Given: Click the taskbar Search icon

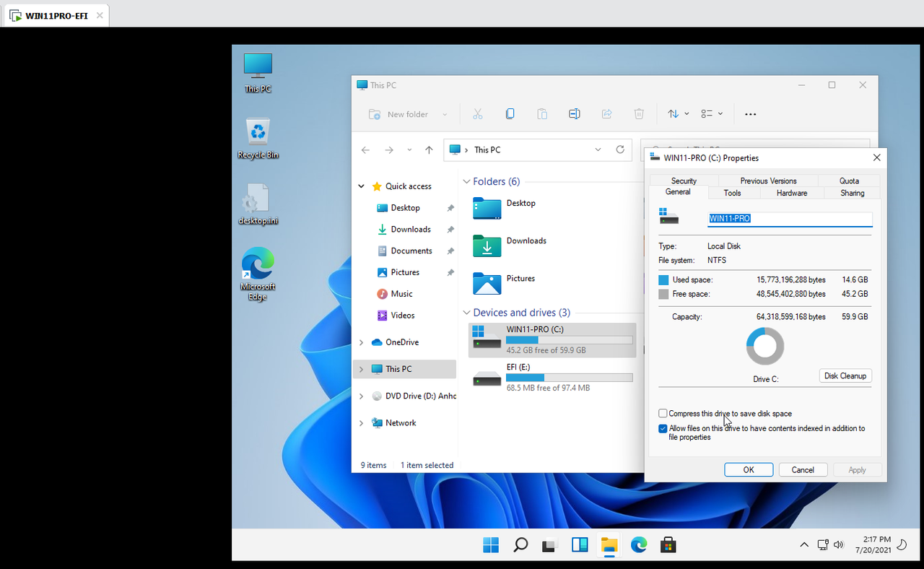Looking at the screenshot, I should click(x=520, y=545).
